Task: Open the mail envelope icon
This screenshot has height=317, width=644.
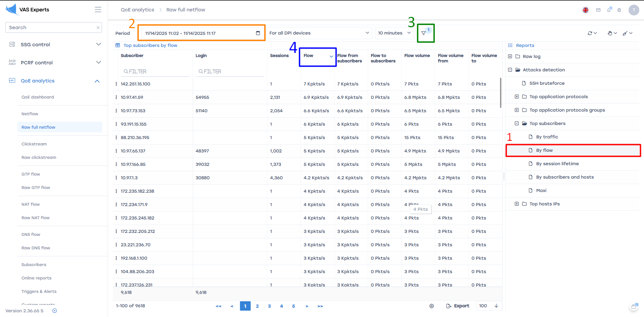Action: coord(598,10)
